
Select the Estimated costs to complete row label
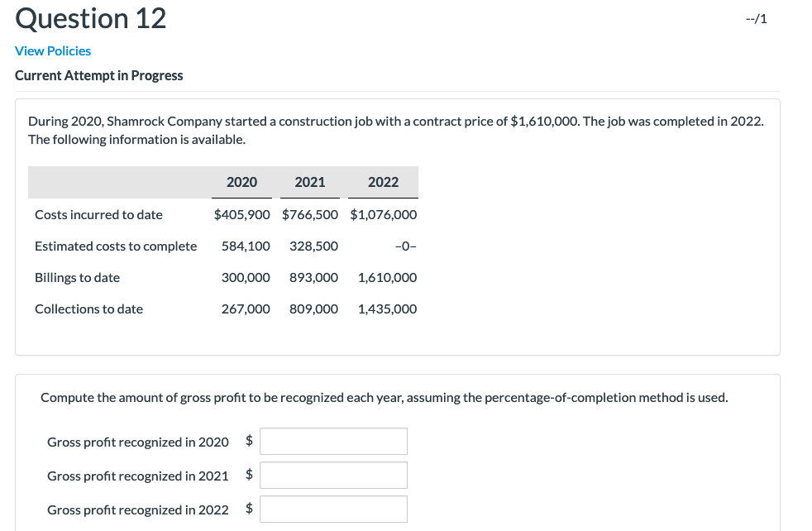click(x=116, y=246)
